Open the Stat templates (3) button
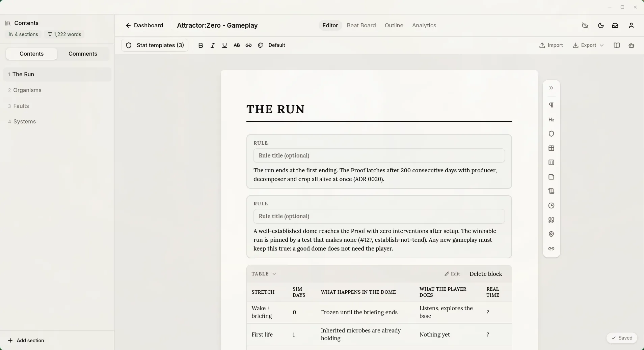The image size is (644, 350). pyautogui.click(x=155, y=45)
